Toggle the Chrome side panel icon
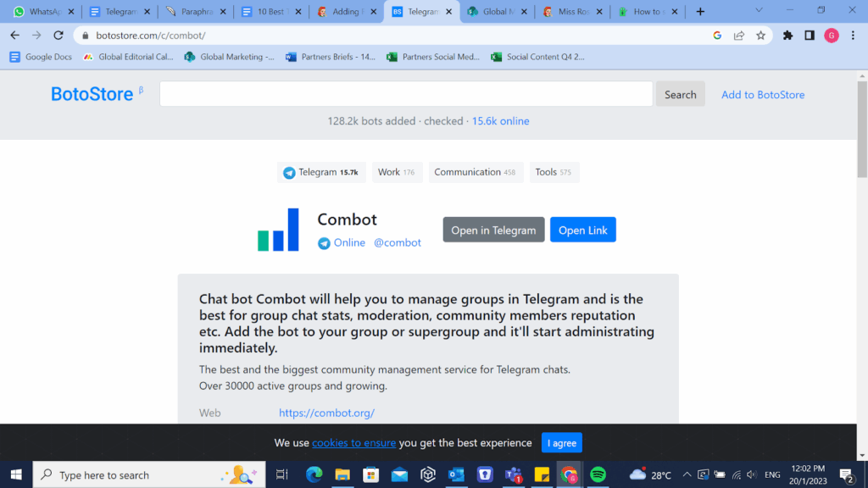 [810, 36]
